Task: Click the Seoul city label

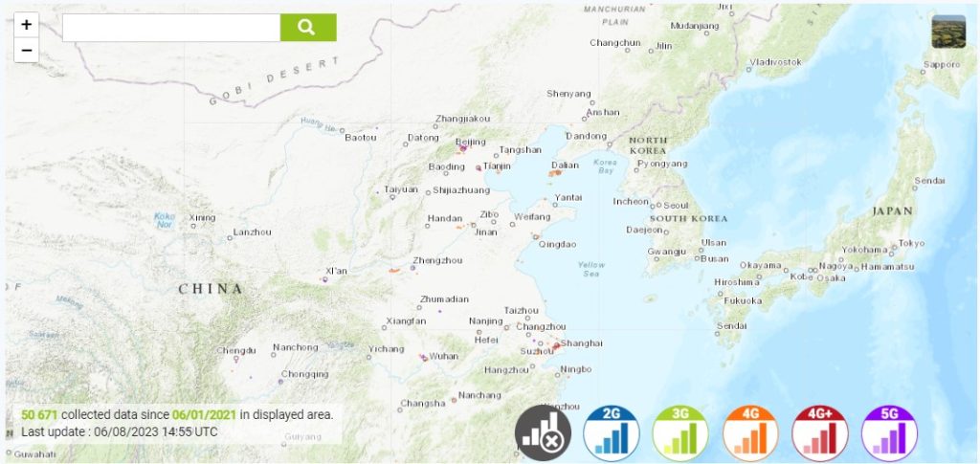Action: pos(677,206)
